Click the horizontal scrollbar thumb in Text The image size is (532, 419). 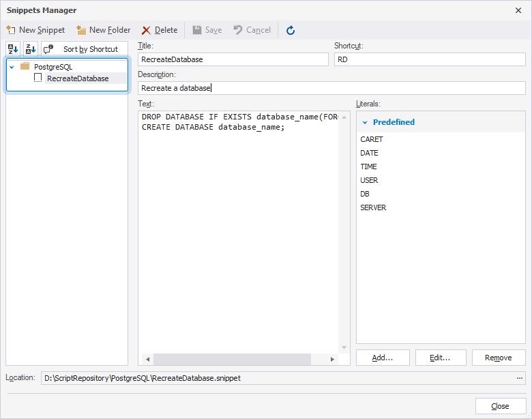[x=232, y=359]
